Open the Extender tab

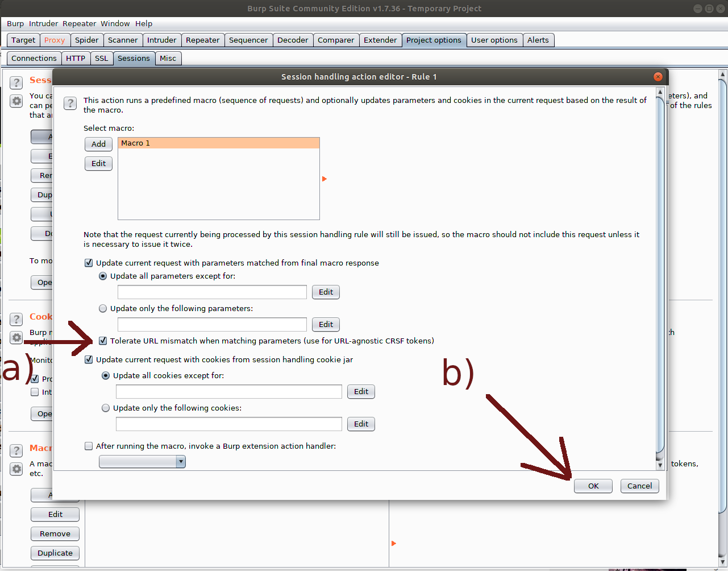380,40
